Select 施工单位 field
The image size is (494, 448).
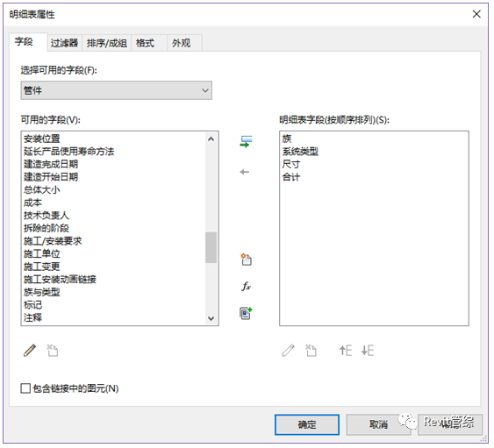(x=41, y=253)
